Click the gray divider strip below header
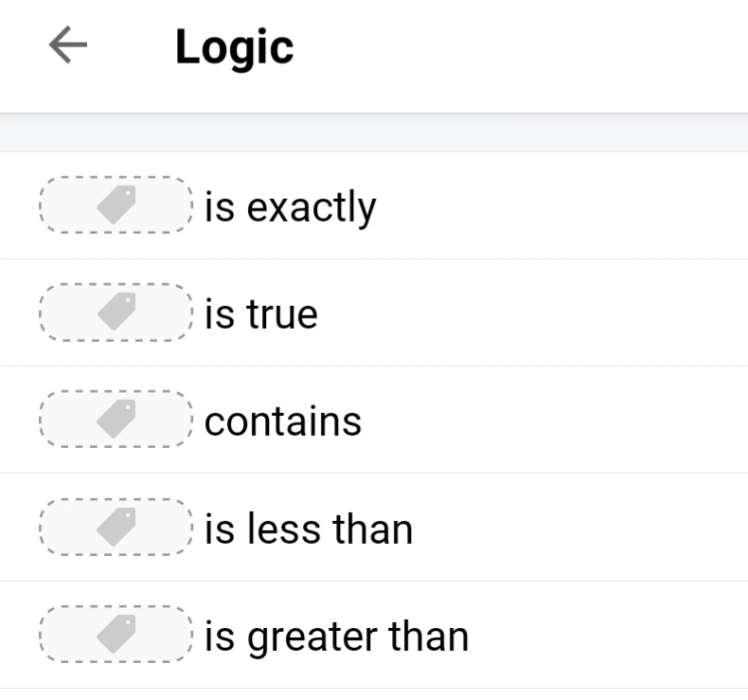Screen dimensions: 748x700 374,134
